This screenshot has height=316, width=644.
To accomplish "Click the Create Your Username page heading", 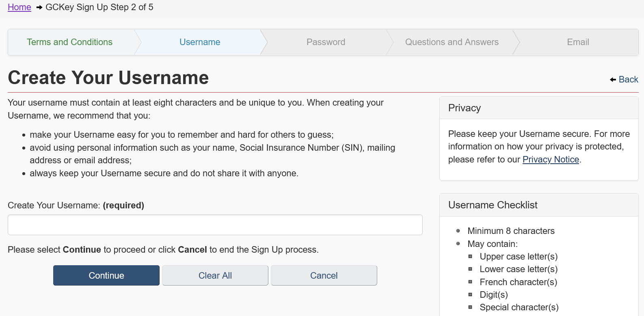I will pos(108,78).
